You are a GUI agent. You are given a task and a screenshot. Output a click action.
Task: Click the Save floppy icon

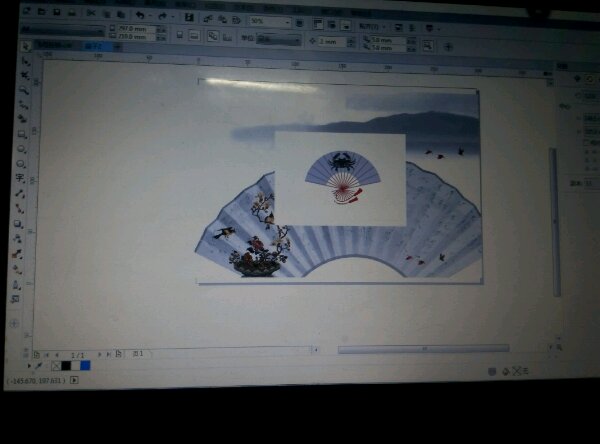tap(57, 12)
